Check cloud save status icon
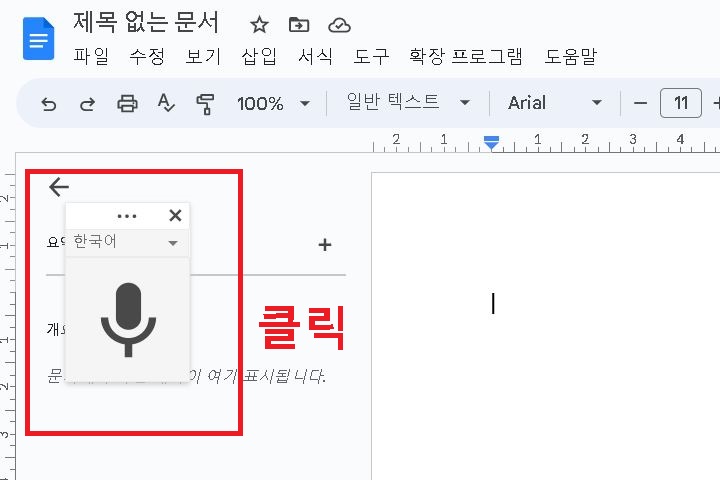 tap(339, 25)
